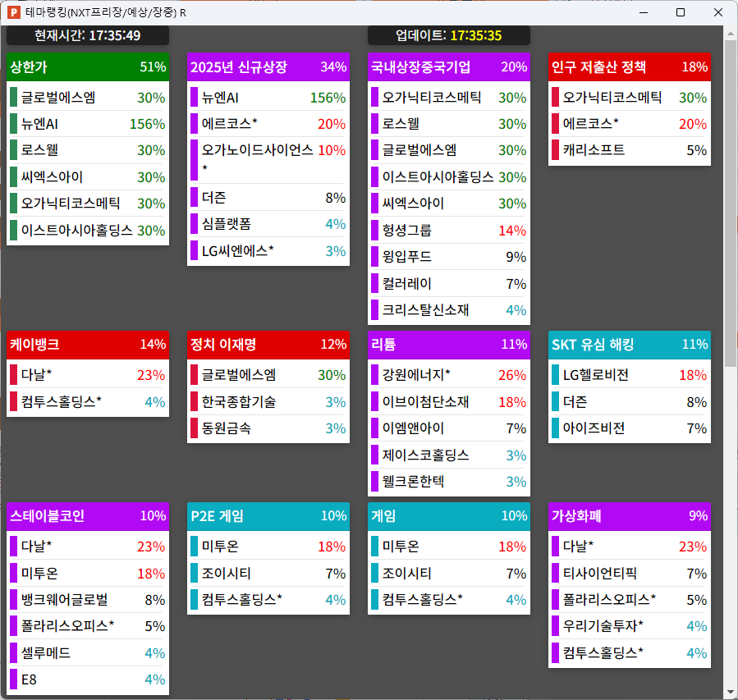Open the 가상화폐 theme header
The height and width of the screenshot is (700, 738).
coord(630,516)
